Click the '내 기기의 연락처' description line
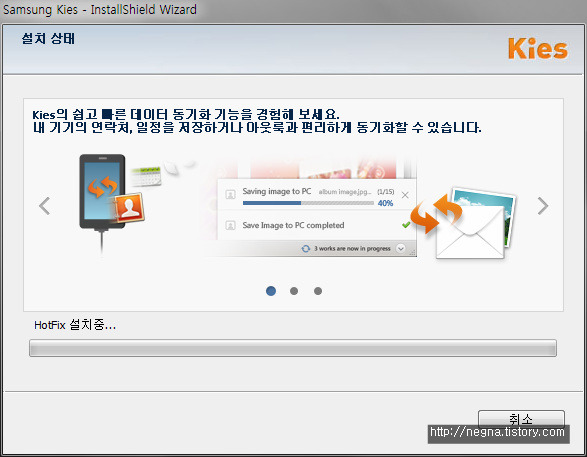 pos(257,128)
